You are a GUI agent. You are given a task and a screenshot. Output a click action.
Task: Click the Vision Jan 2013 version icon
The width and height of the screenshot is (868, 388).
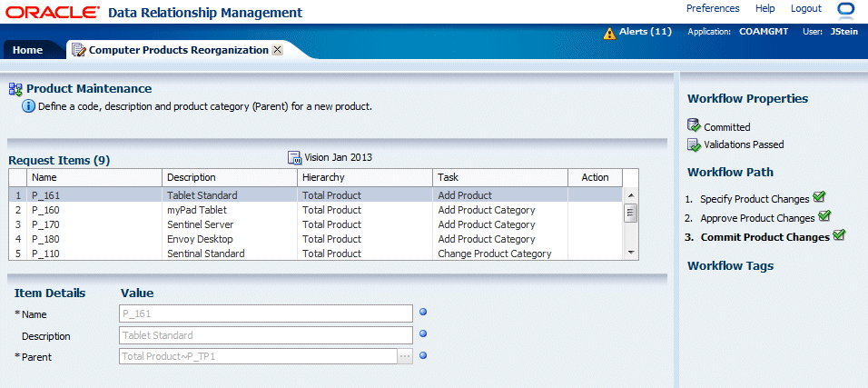pos(294,157)
